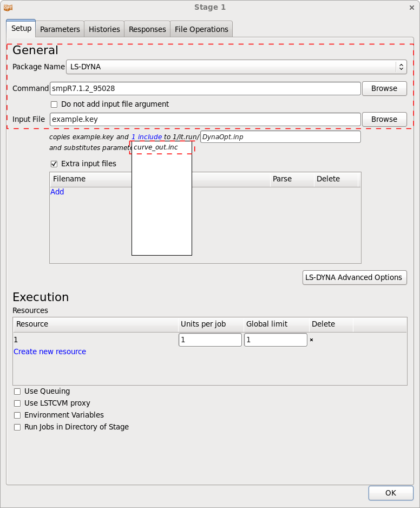The width and height of the screenshot is (420, 508).
Task: Click the LS-OPT icon in title bar
Action: coord(8,8)
